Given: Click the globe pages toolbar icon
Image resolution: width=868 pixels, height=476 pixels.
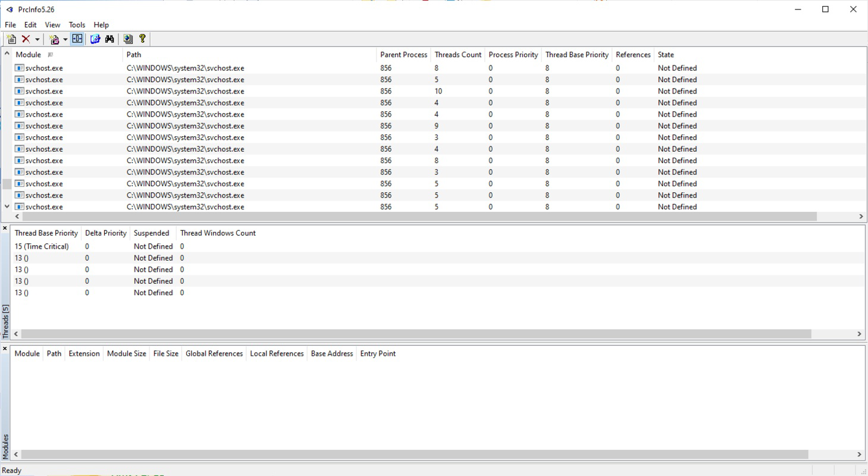Looking at the screenshot, I should pos(128,39).
